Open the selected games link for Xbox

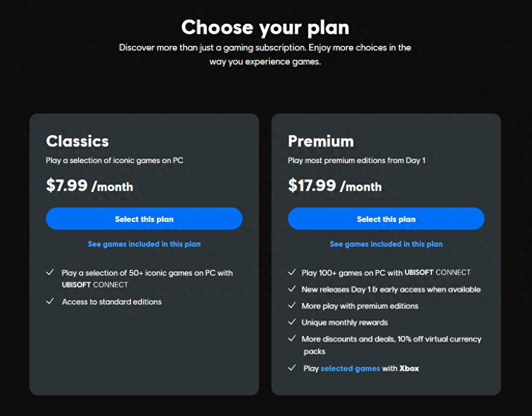(350, 369)
